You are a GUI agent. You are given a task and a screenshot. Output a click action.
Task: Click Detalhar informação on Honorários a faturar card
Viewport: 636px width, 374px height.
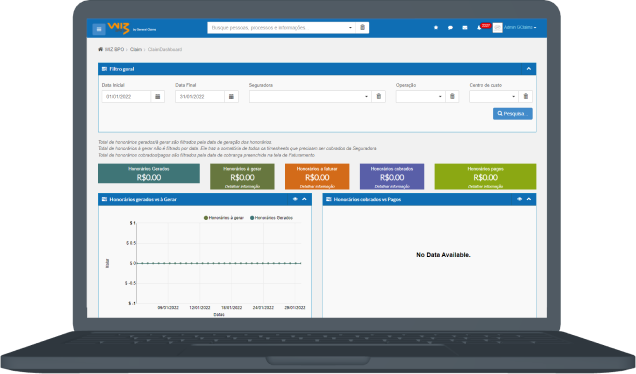coord(317,187)
